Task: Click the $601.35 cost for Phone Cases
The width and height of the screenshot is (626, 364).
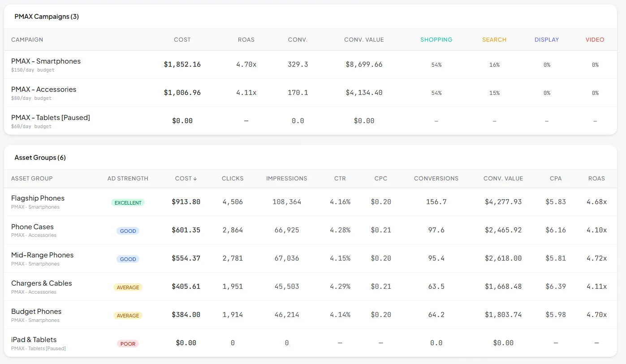Action: tap(186, 230)
